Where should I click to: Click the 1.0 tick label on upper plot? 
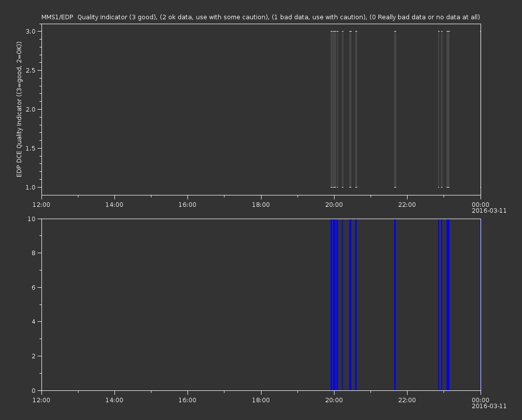point(31,187)
